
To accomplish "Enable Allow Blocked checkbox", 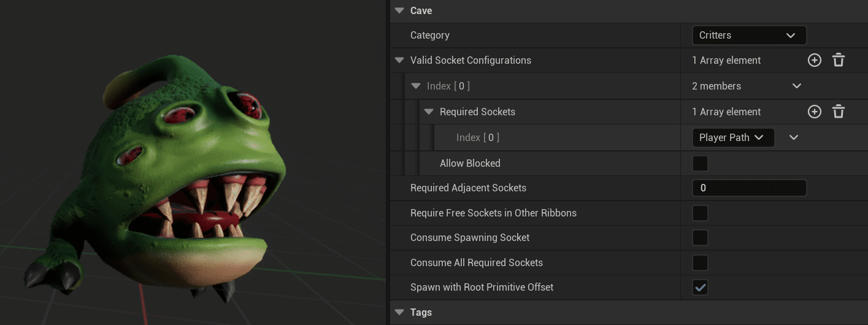I will 700,163.
